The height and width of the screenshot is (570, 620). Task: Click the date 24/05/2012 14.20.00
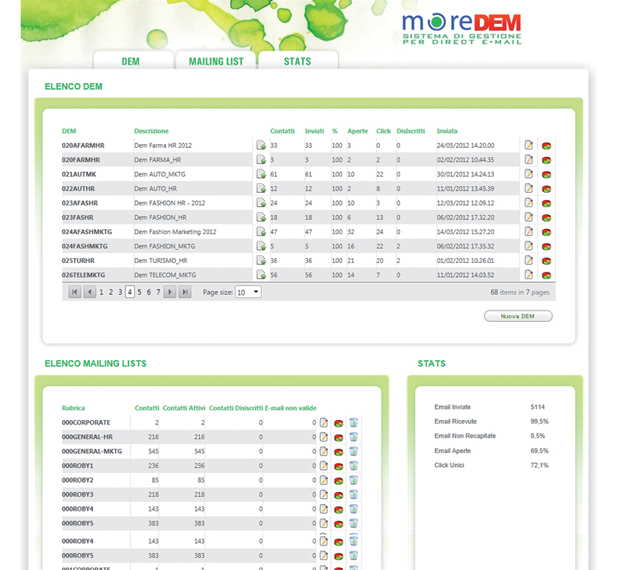[x=465, y=145]
